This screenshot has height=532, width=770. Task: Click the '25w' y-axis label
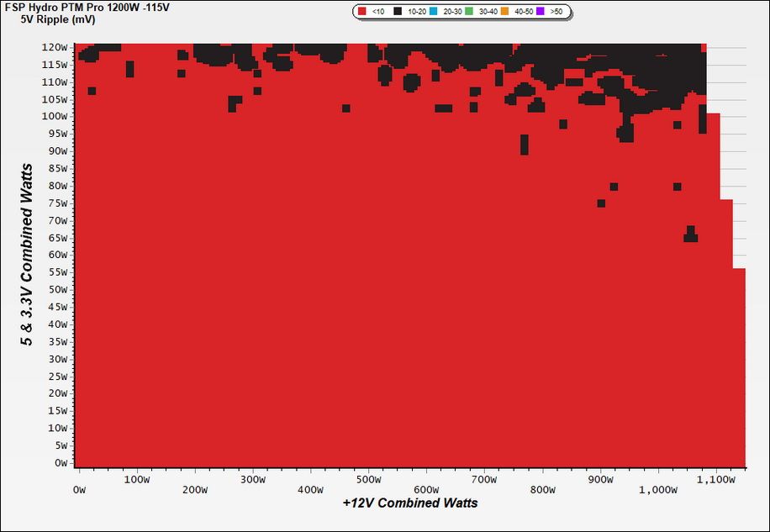click(57, 377)
